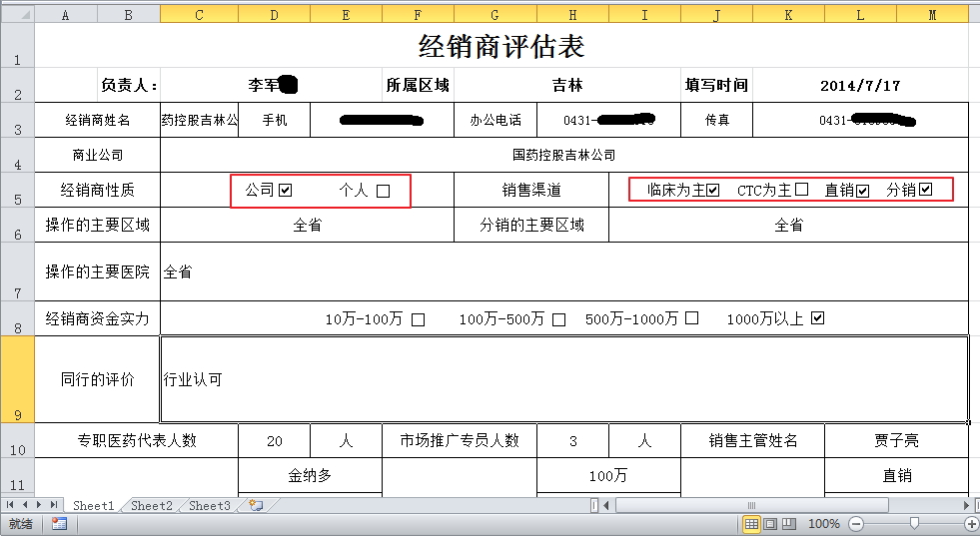Go to first sheet navigation arrow
Screen dimensions: 980x536
pos(10,505)
